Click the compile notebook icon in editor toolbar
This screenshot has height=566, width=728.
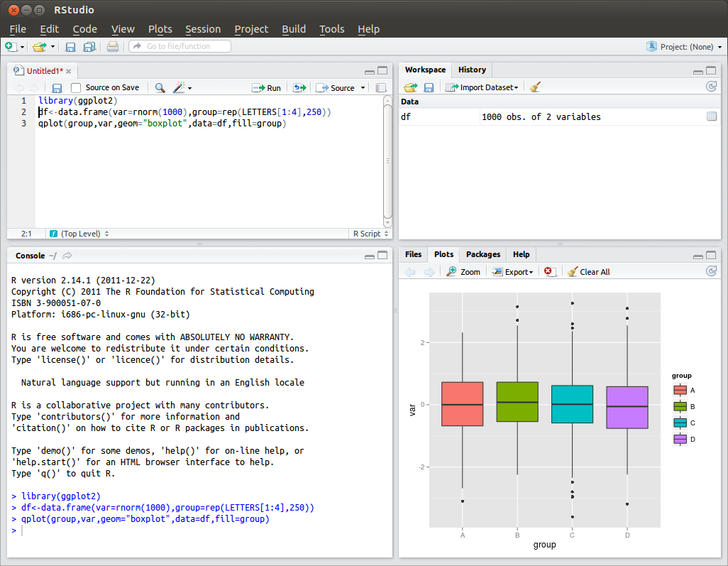coord(380,87)
